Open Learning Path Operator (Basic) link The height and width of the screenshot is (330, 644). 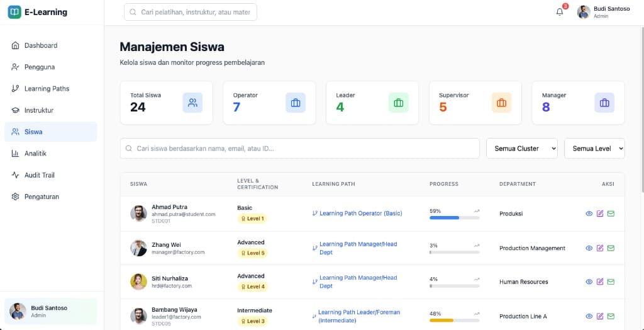point(360,213)
